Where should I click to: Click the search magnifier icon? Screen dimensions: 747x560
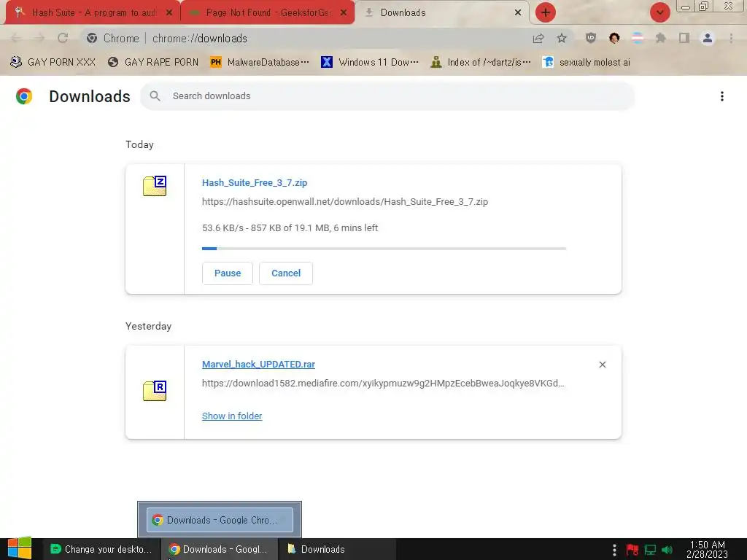[155, 96]
